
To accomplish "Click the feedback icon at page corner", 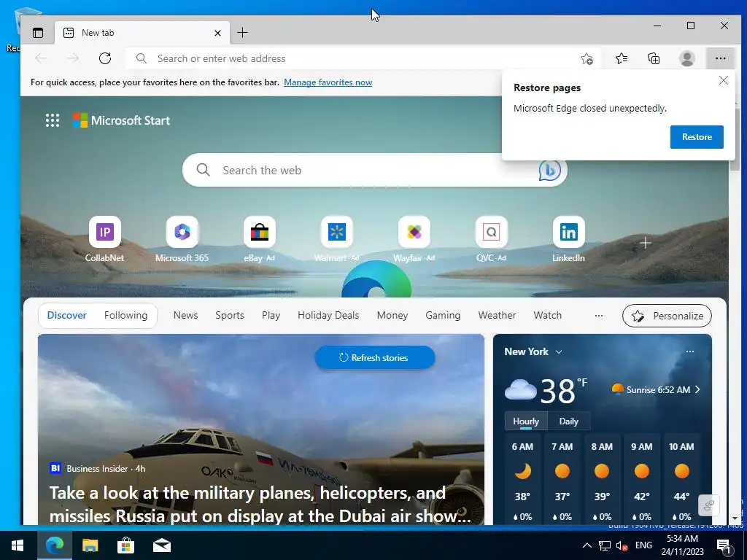I will tap(708, 505).
